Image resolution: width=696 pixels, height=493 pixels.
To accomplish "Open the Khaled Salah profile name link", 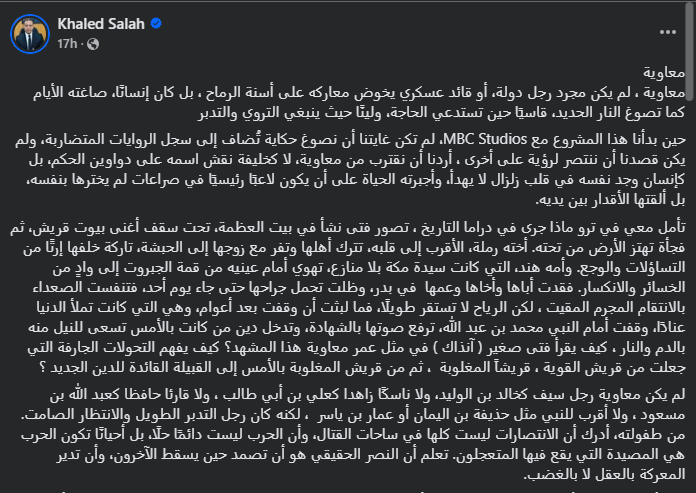I will coord(101,24).
